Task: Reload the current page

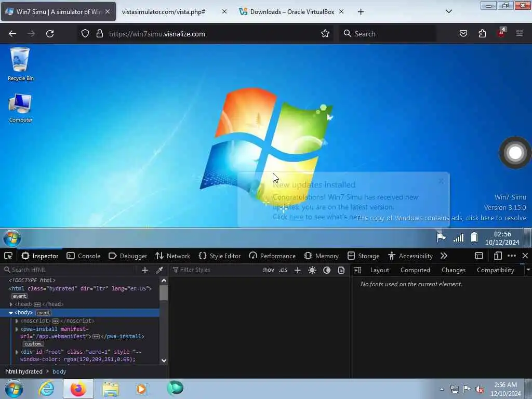Action: click(50, 34)
